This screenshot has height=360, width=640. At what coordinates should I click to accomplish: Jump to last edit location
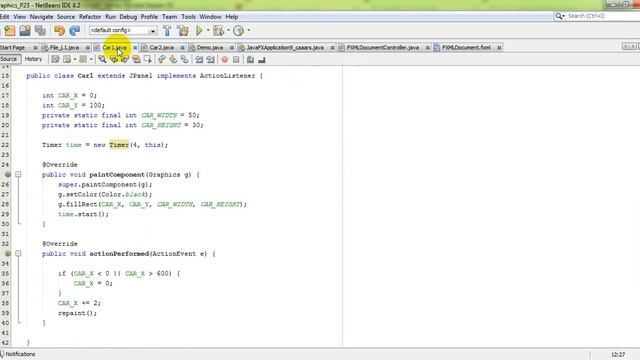[x=55, y=60]
